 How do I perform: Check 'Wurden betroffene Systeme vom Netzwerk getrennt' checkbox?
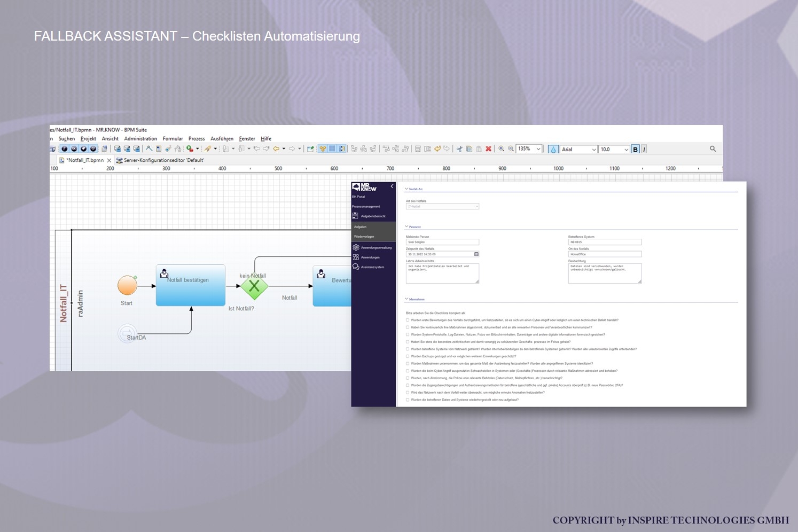(x=408, y=349)
